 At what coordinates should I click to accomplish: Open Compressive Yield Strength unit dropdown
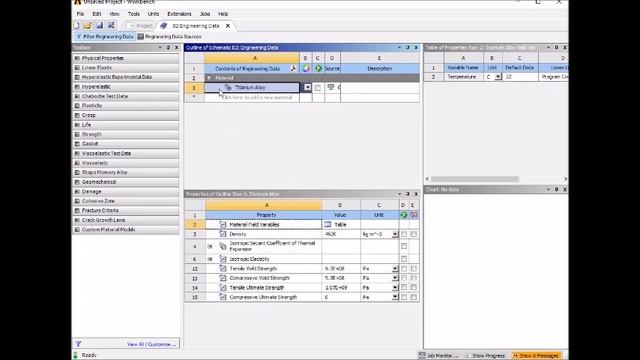pos(395,278)
